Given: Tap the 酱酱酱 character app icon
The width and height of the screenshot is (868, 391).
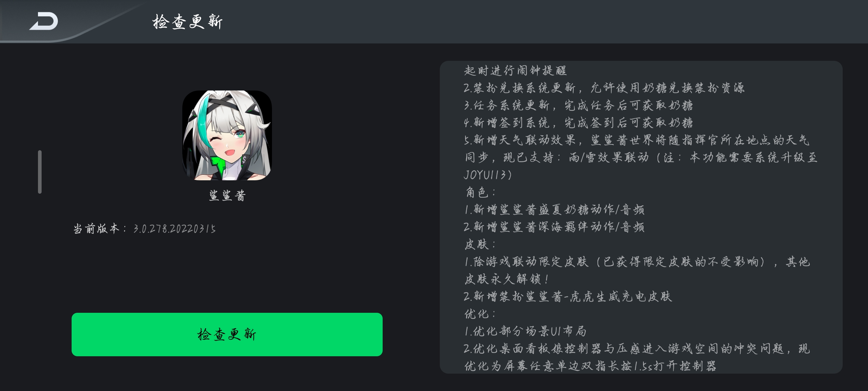Looking at the screenshot, I should pyautogui.click(x=227, y=135).
